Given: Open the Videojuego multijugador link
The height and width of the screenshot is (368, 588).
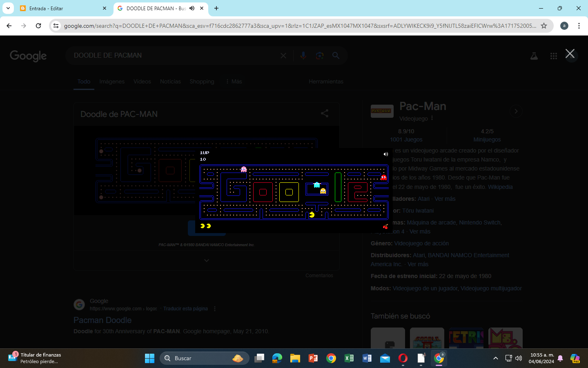Looking at the screenshot, I should point(491,288).
